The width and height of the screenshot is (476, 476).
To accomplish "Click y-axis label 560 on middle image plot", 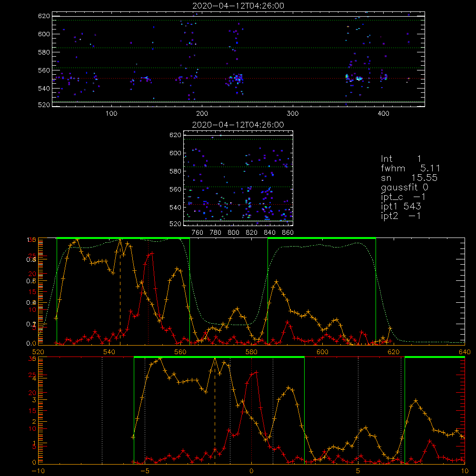I will pyautogui.click(x=176, y=189).
